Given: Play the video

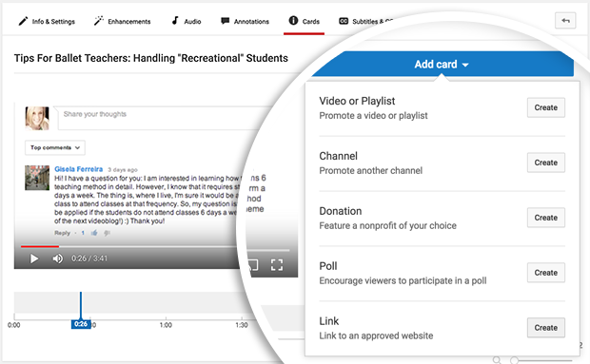Looking at the screenshot, I should click(34, 259).
